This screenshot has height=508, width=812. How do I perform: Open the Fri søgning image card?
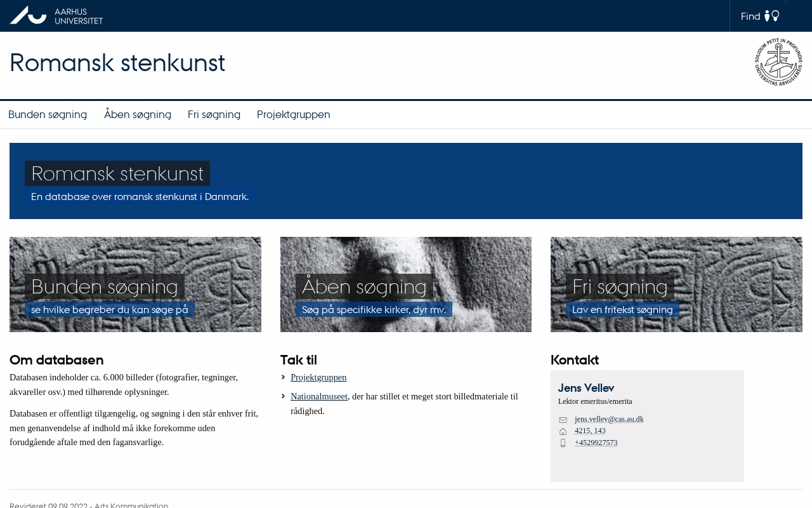(676, 284)
